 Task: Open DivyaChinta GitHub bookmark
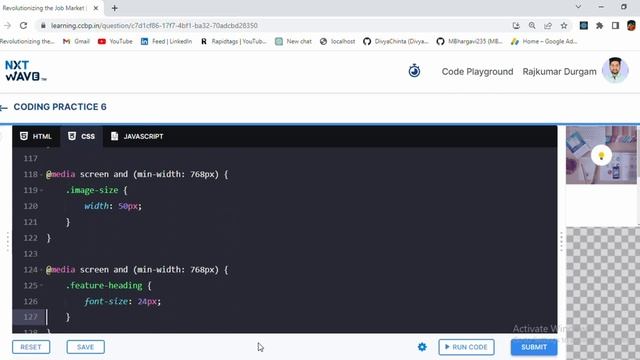tap(396, 41)
